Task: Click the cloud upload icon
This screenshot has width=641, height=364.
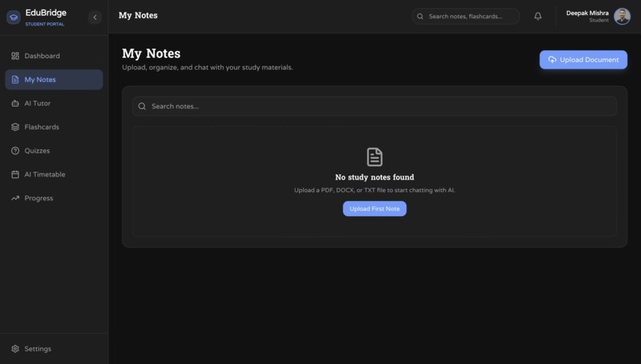Action: point(552,60)
